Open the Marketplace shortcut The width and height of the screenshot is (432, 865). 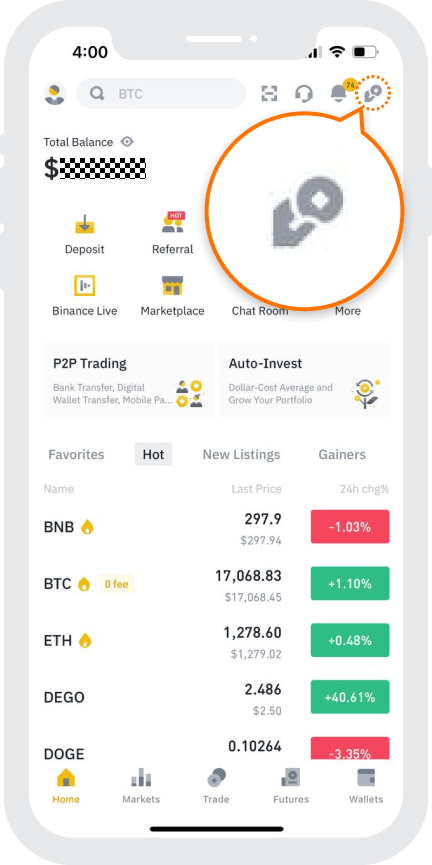(x=173, y=296)
